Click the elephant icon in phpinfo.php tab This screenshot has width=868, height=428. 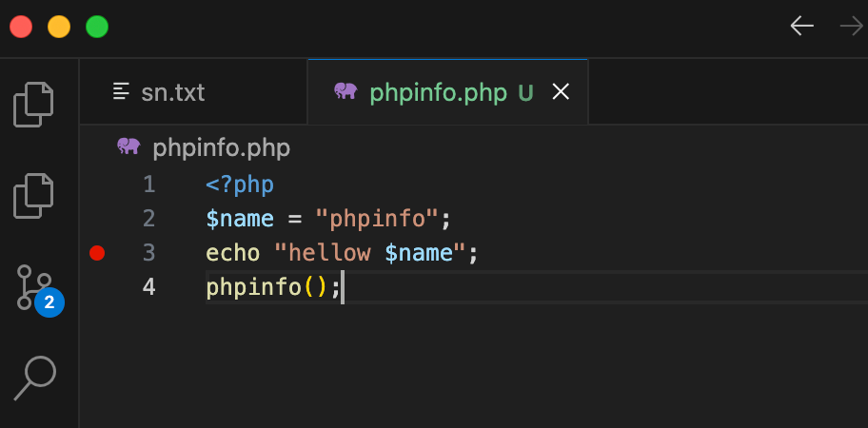click(x=346, y=91)
